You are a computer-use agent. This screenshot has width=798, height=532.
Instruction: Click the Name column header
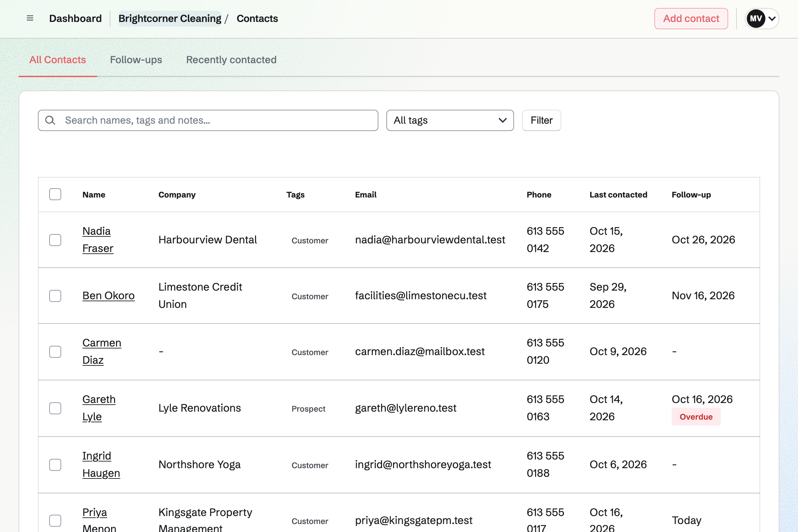point(94,195)
